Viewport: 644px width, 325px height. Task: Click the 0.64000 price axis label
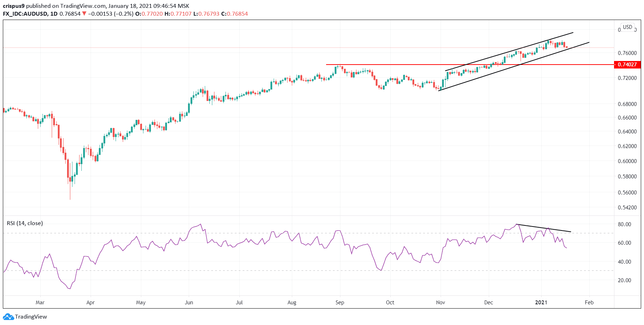pos(627,132)
